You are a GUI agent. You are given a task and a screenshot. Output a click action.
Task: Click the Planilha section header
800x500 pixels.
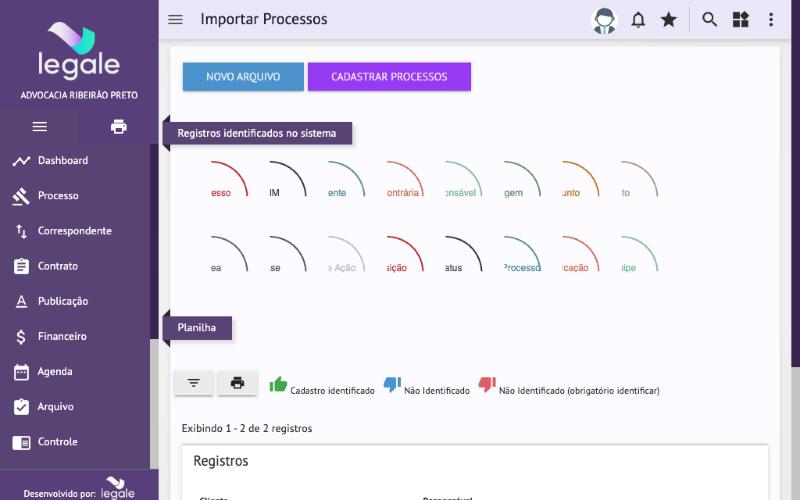(197, 328)
